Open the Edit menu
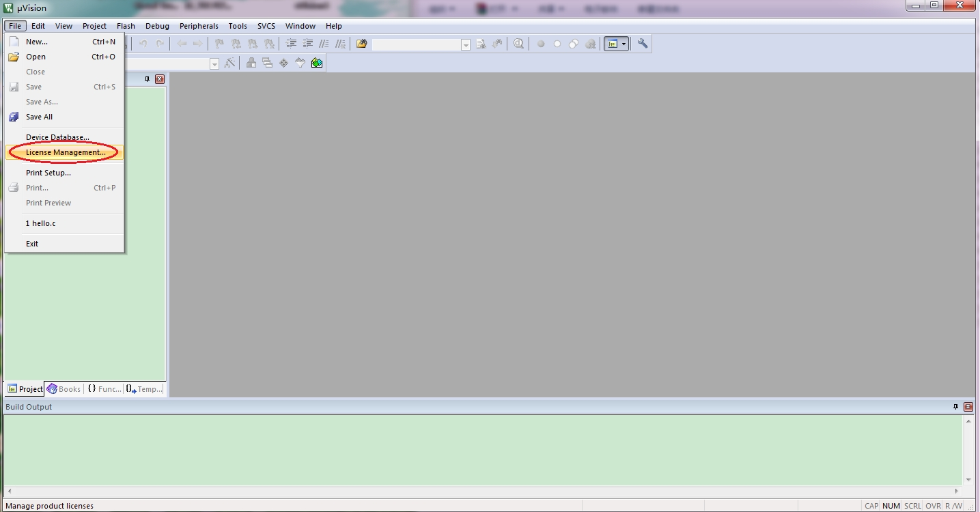Viewport: 980px width, 512px height. point(38,26)
